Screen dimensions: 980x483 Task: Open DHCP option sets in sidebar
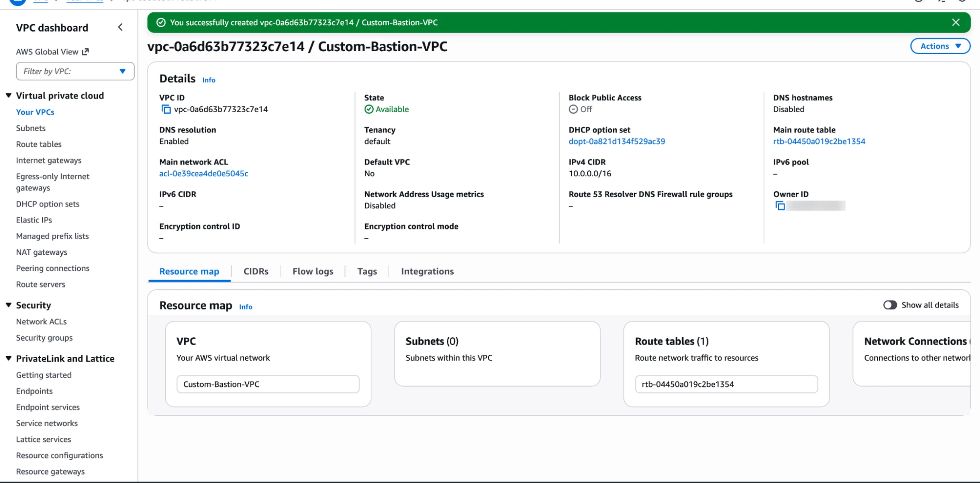[x=48, y=204]
